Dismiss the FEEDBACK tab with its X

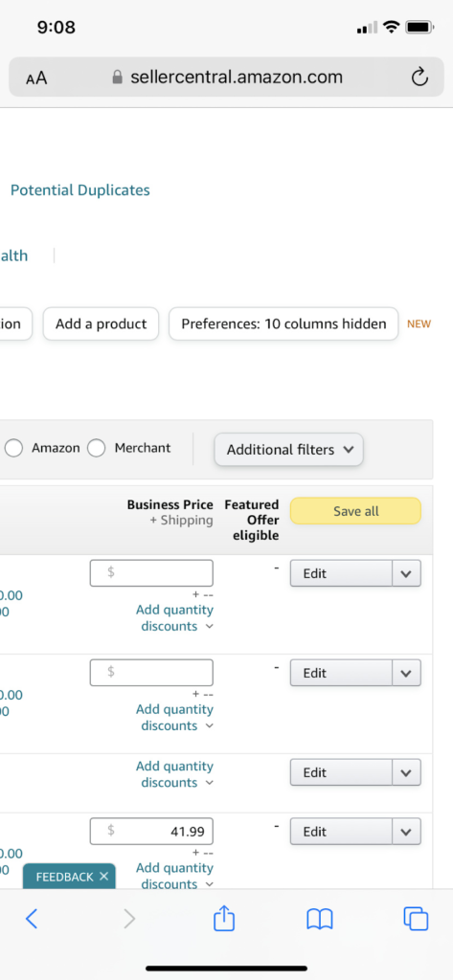point(103,877)
